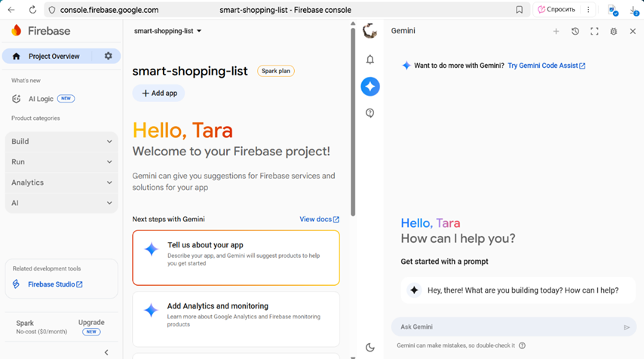Click sparkle icon on Tell us about your app

point(151,249)
